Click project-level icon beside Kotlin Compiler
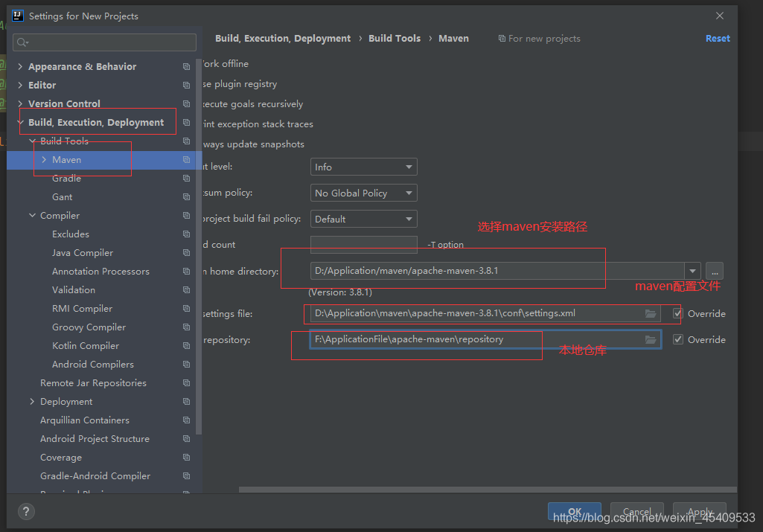The width and height of the screenshot is (763, 532). click(186, 346)
